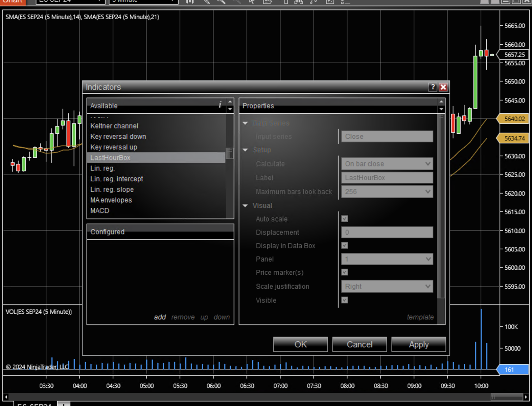Collapse the Data Series section
This screenshot has width=532, height=406.
[245, 123]
